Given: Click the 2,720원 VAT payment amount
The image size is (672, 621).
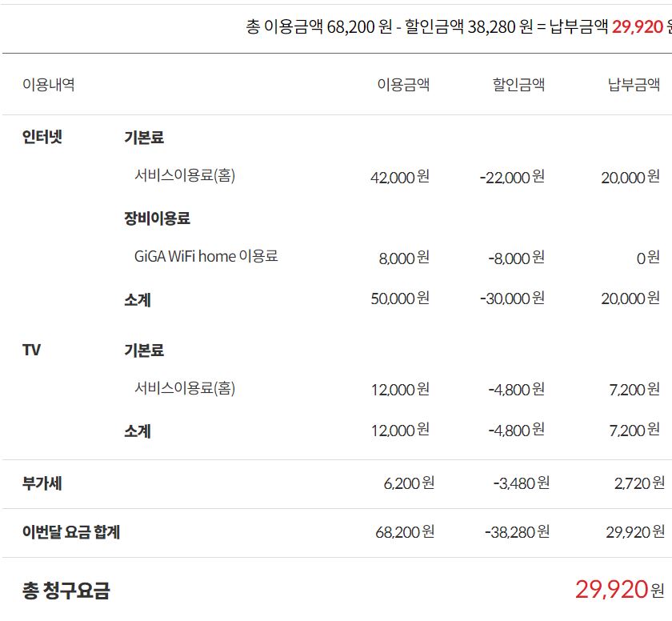Looking at the screenshot, I should pos(639,483).
